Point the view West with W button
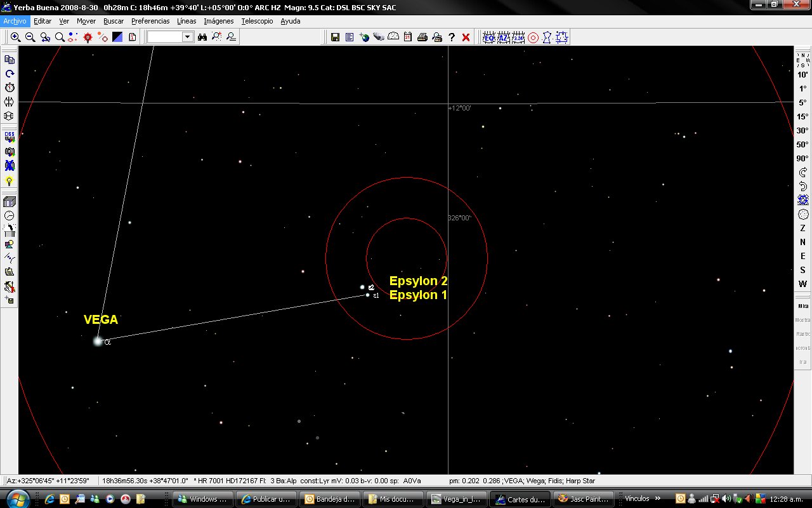 pyautogui.click(x=802, y=284)
